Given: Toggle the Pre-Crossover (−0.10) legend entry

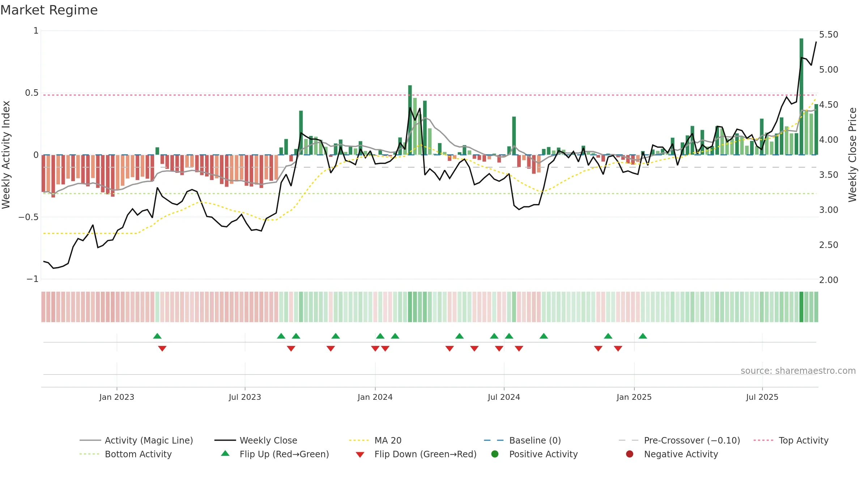Looking at the screenshot, I should click(x=679, y=440).
